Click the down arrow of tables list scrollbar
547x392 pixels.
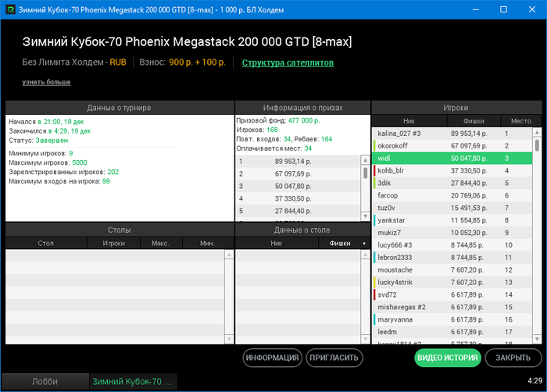(229, 339)
